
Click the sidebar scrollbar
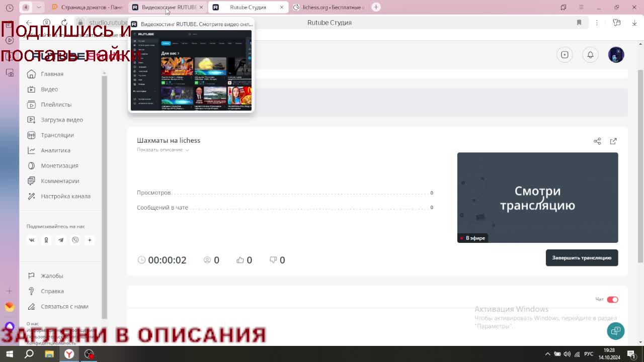coord(104,196)
